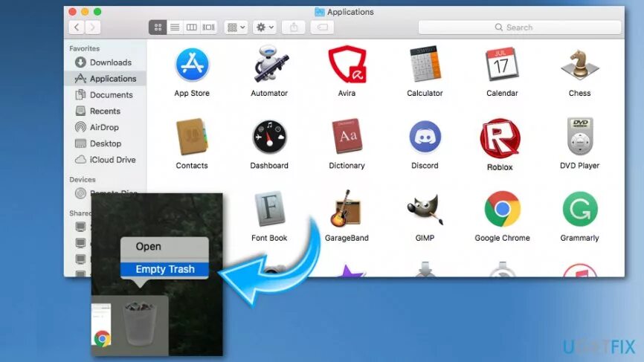The height and width of the screenshot is (362, 644).
Task: Click the Edit Tags toolbar button
Action: pyautogui.click(x=323, y=28)
